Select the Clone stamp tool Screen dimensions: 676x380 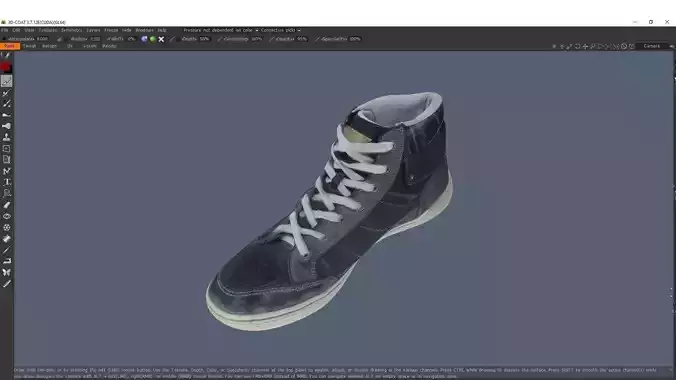[x=6, y=137]
